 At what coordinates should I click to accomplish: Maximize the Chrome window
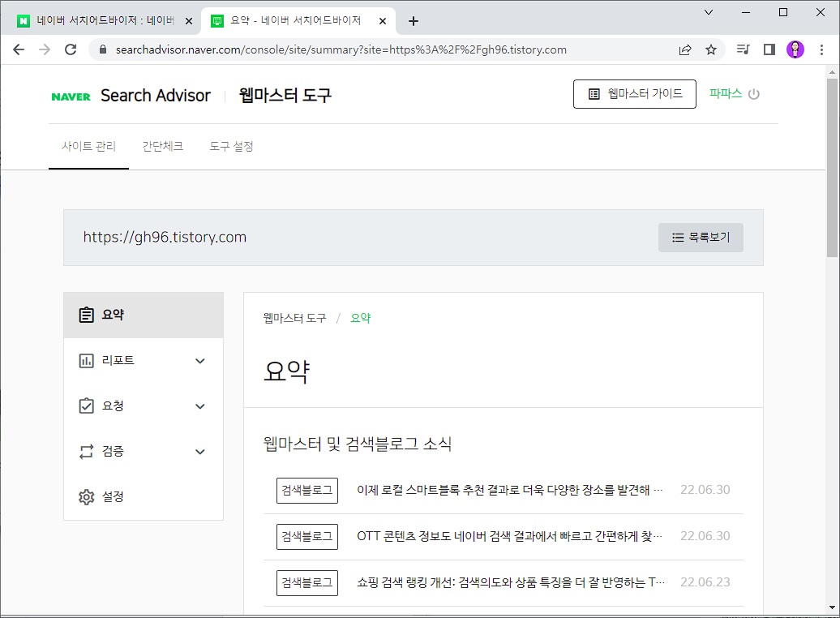(x=783, y=12)
